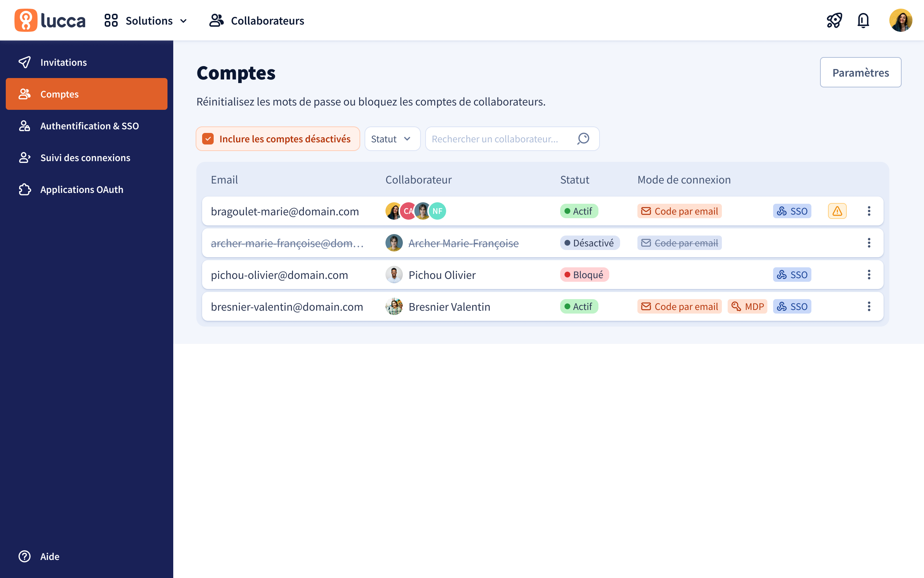Click collaborator name Pichou Olivier
Viewport: 924px width, 578px height.
click(442, 275)
